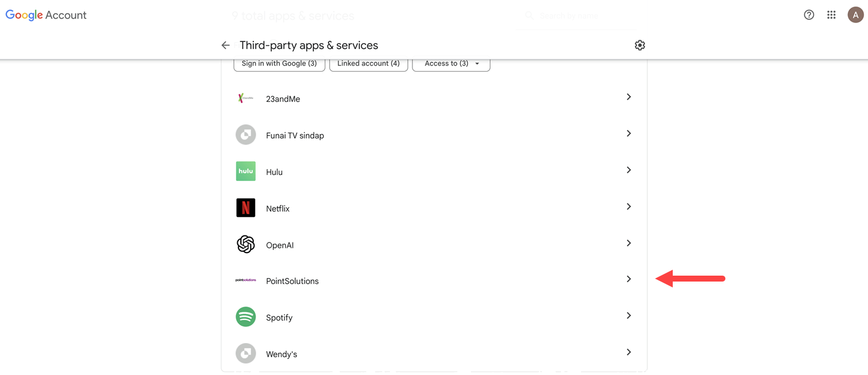The image size is (868, 375).
Task: Expand the Access to filter dropdown
Action: [451, 63]
